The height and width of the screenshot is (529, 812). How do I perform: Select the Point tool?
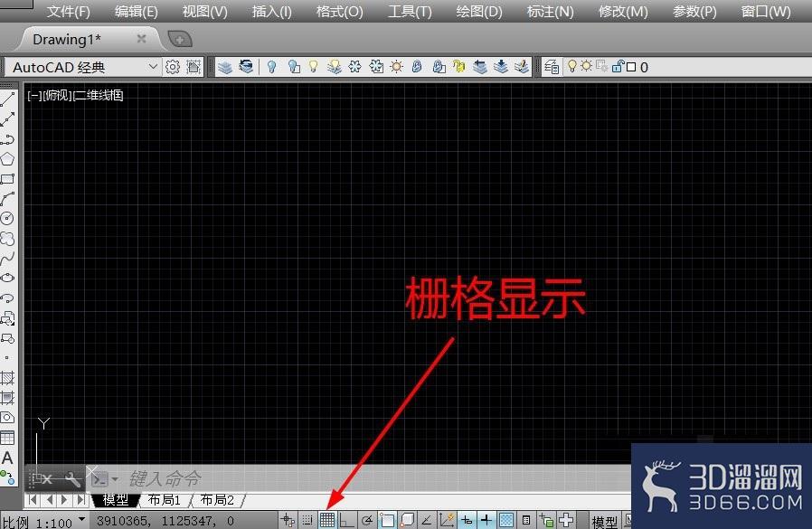pyautogui.click(x=7, y=357)
